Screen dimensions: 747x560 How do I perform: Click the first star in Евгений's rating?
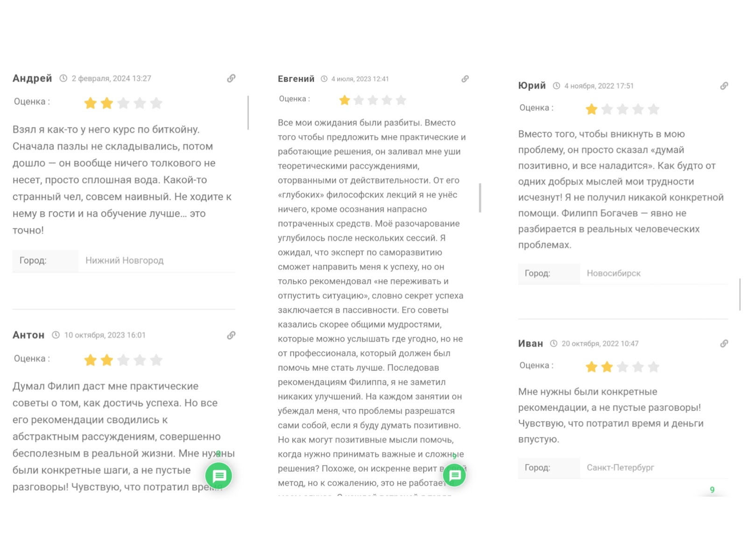(x=345, y=100)
